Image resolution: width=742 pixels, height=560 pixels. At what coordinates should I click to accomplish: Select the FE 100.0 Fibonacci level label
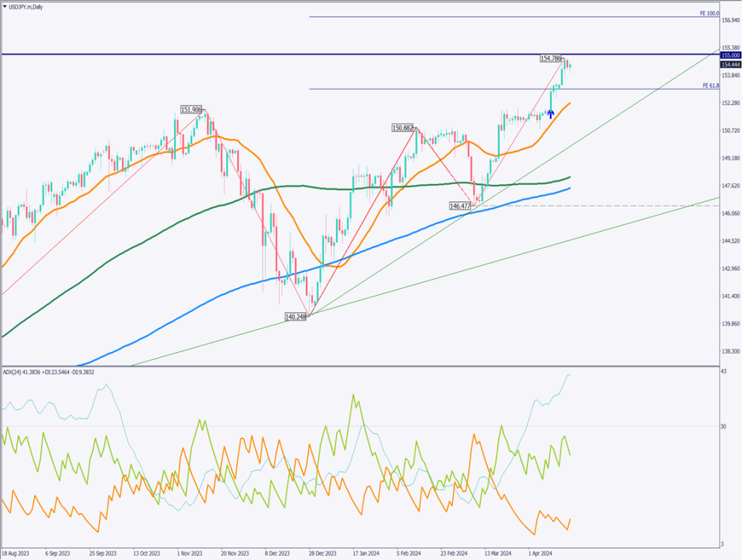(709, 14)
